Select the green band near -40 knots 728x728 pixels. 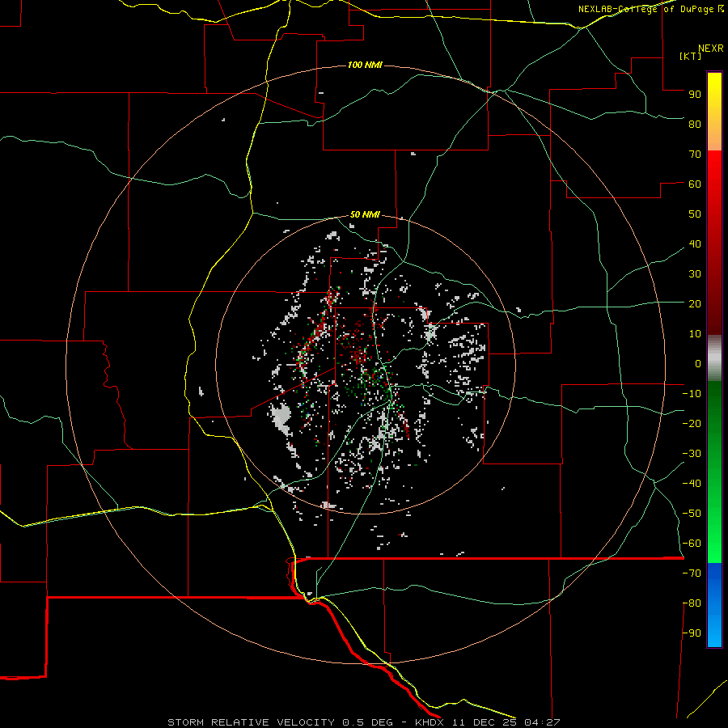tap(714, 483)
